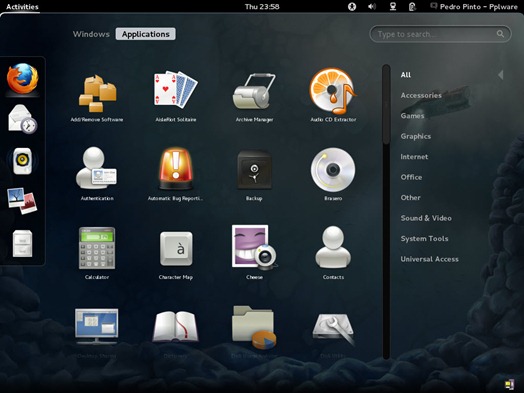Open Rhythmbox speaker icon in dash
Viewport: 524px width, 393px height.
click(x=22, y=161)
